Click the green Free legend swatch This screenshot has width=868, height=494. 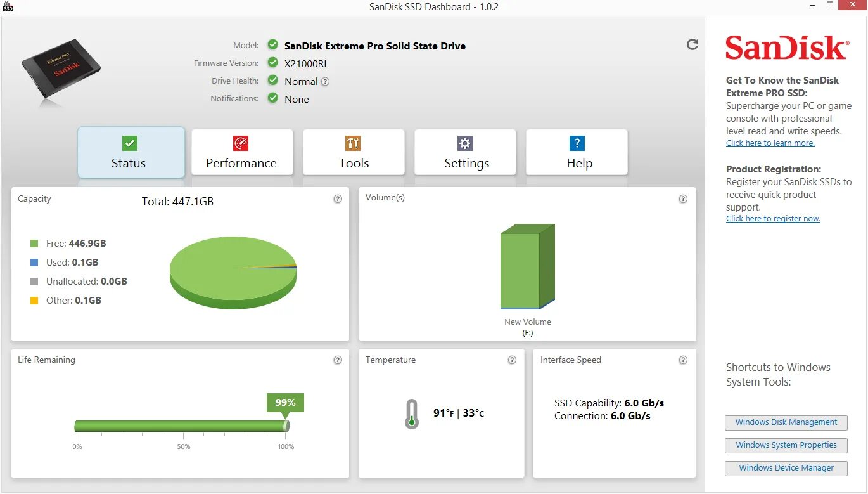click(34, 244)
